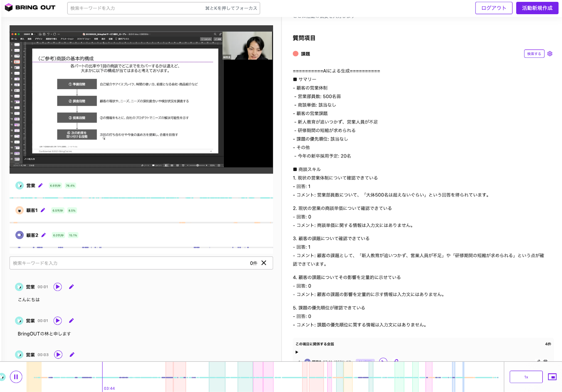Seek within the 営業 speaker timeline bar

coord(141,198)
